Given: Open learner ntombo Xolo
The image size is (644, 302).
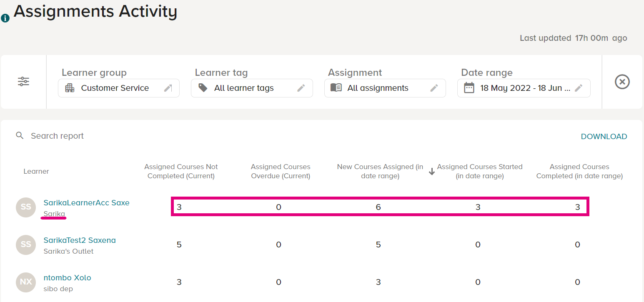Looking at the screenshot, I should (68, 278).
